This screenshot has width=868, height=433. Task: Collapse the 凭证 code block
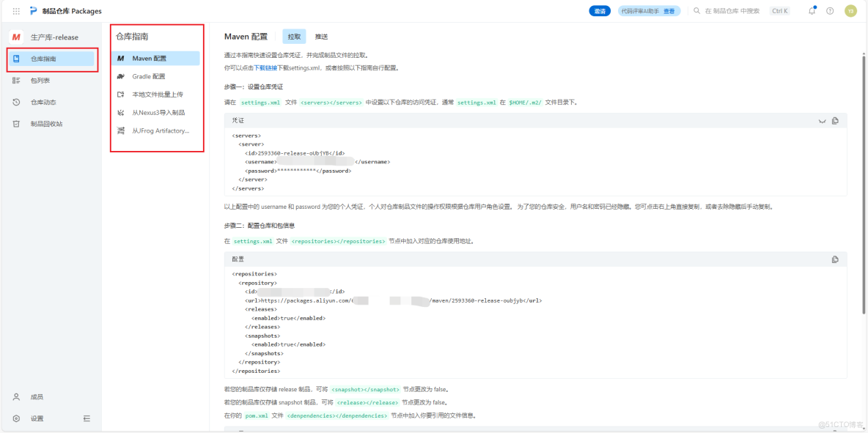pos(823,121)
